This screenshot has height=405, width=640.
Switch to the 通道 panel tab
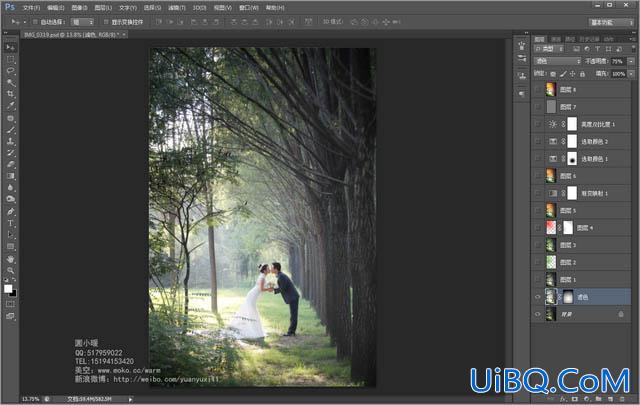pos(556,39)
